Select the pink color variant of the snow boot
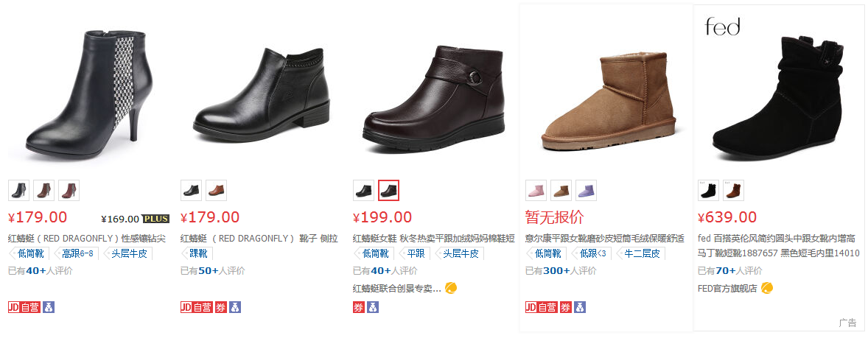 coord(536,191)
